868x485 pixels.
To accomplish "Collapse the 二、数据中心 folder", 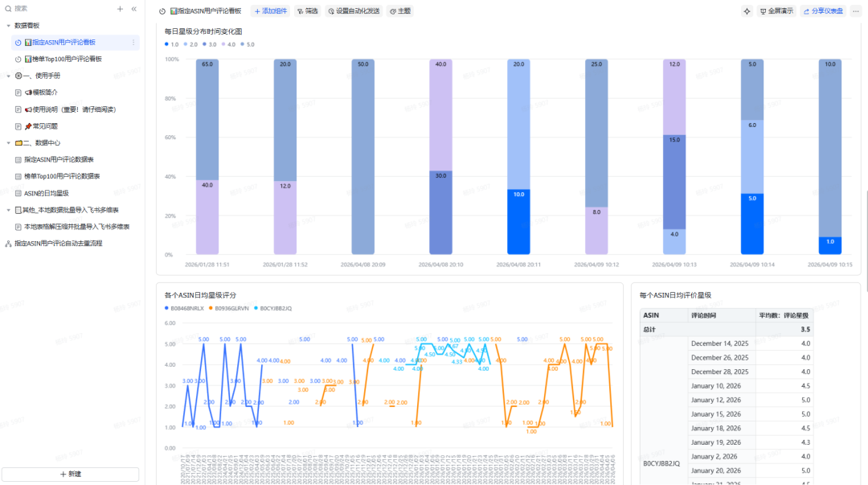I will tap(8, 142).
